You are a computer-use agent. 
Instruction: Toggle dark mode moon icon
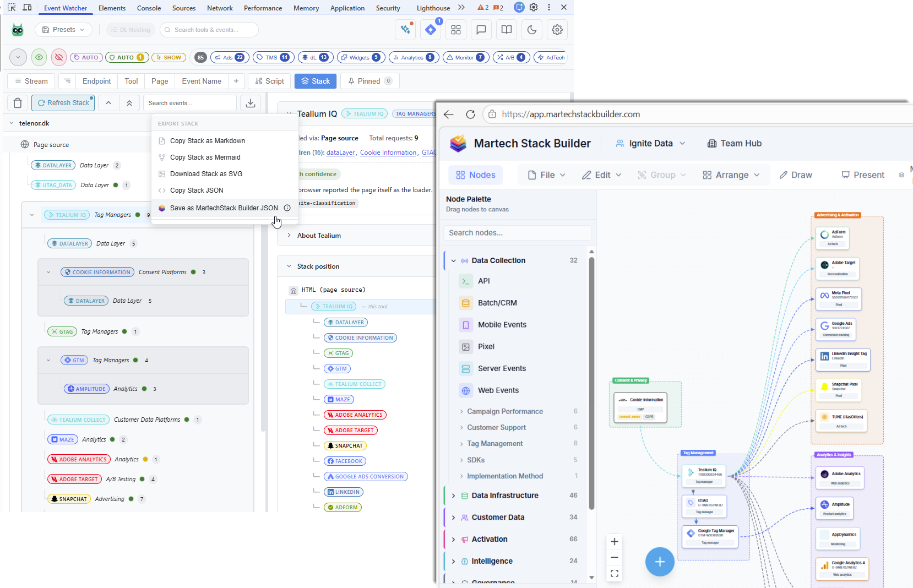(532, 30)
